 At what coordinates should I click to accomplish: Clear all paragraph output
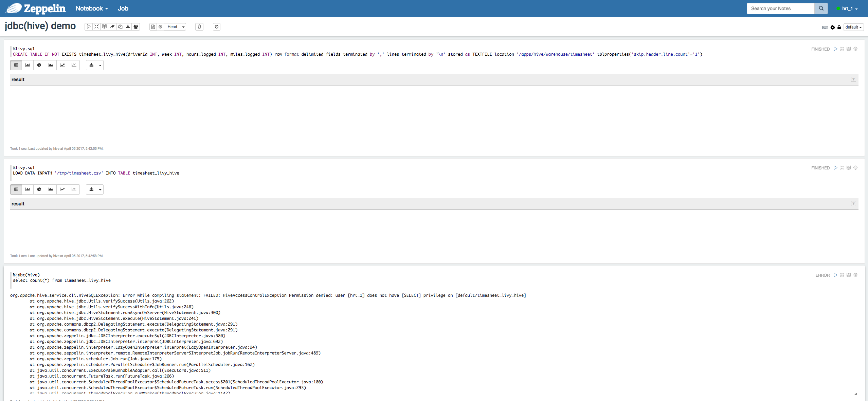click(112, 26)
